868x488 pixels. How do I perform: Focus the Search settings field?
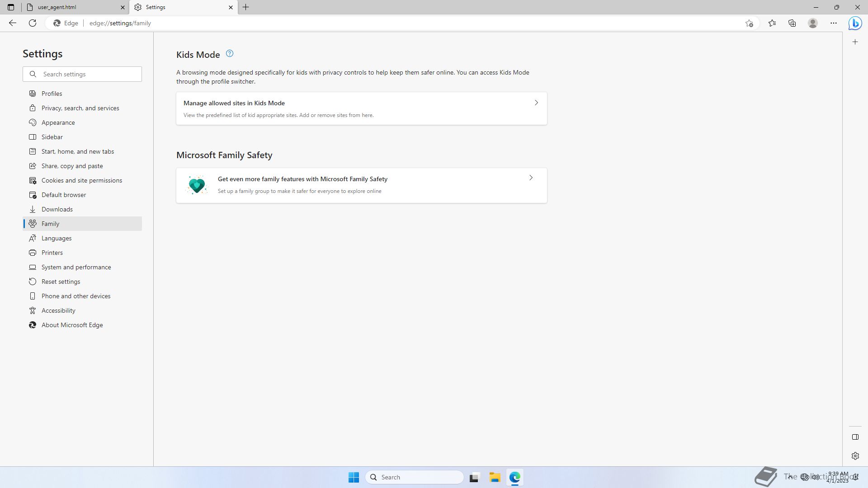click(x=82, y=74)
